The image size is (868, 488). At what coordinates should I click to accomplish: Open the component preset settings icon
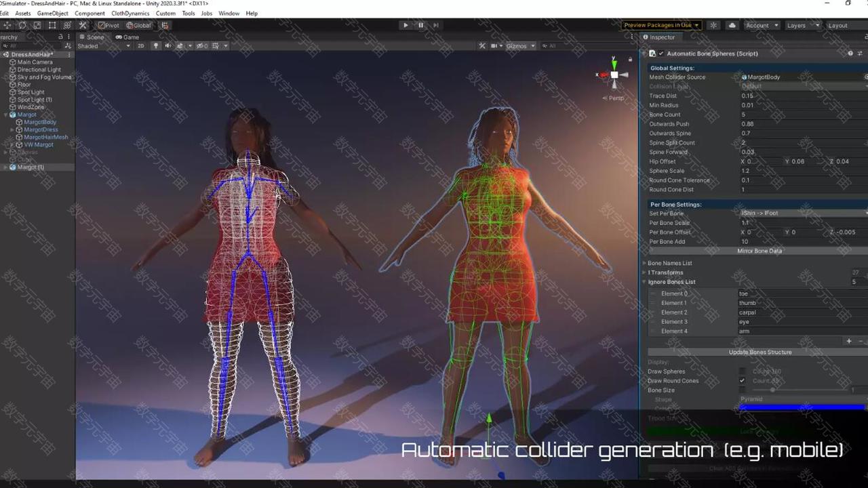pos(859,54)
